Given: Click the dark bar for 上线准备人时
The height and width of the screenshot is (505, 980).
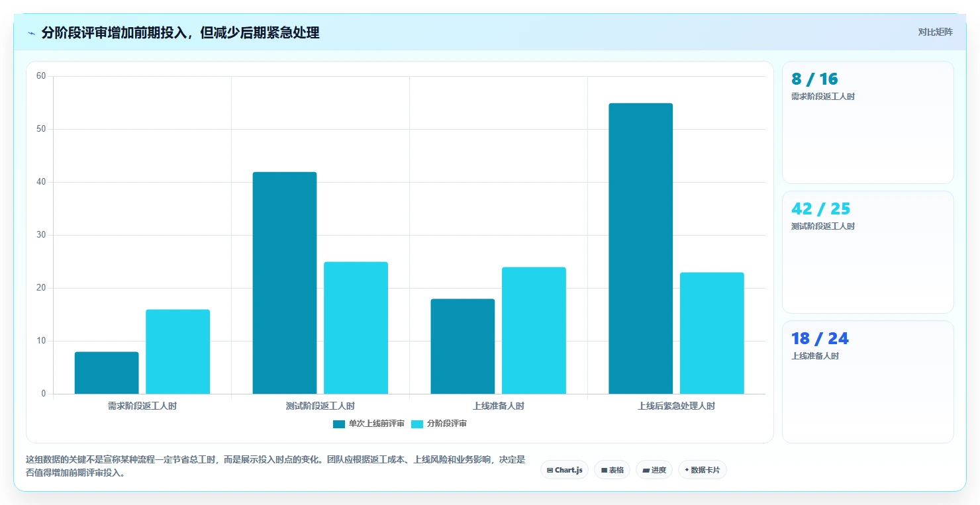Looking at the screenshot, I should (463, 346).
